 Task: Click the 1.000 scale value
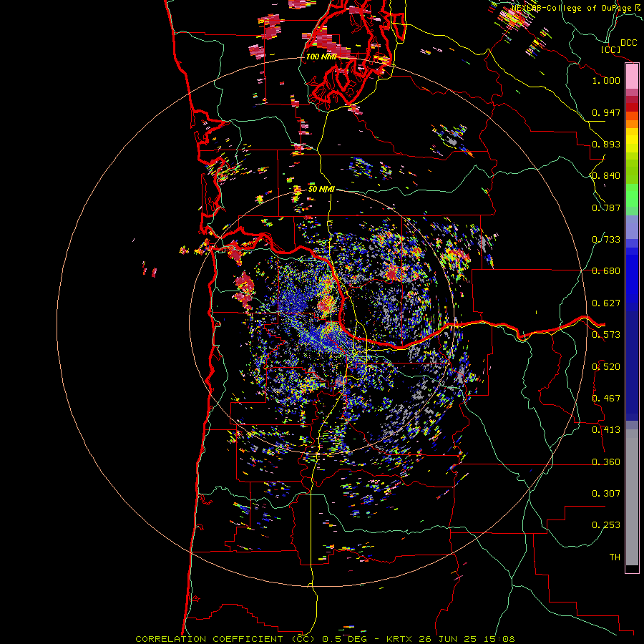[x=606, y=80]
